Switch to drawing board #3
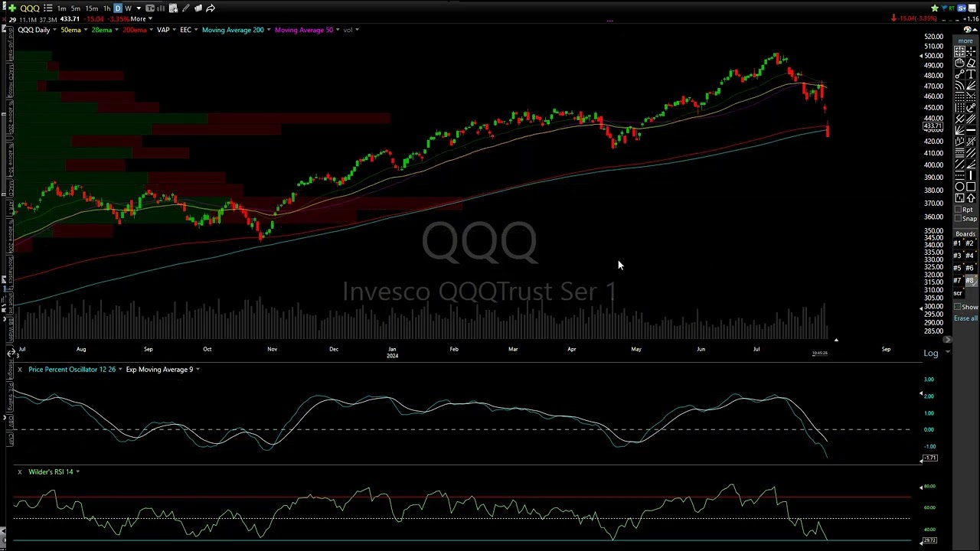The height and width of the screenshot is (551, 980). (x=957, y=256)
